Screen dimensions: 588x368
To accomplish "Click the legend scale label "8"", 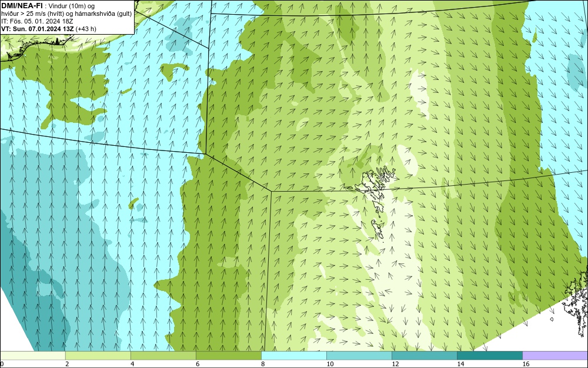I will (263, 364).
